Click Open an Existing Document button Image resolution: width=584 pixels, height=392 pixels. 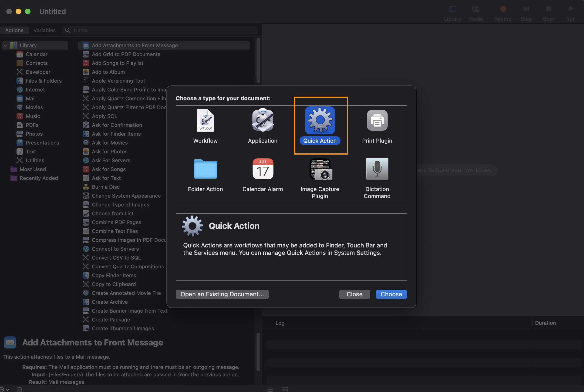click(x=222, y=294)
